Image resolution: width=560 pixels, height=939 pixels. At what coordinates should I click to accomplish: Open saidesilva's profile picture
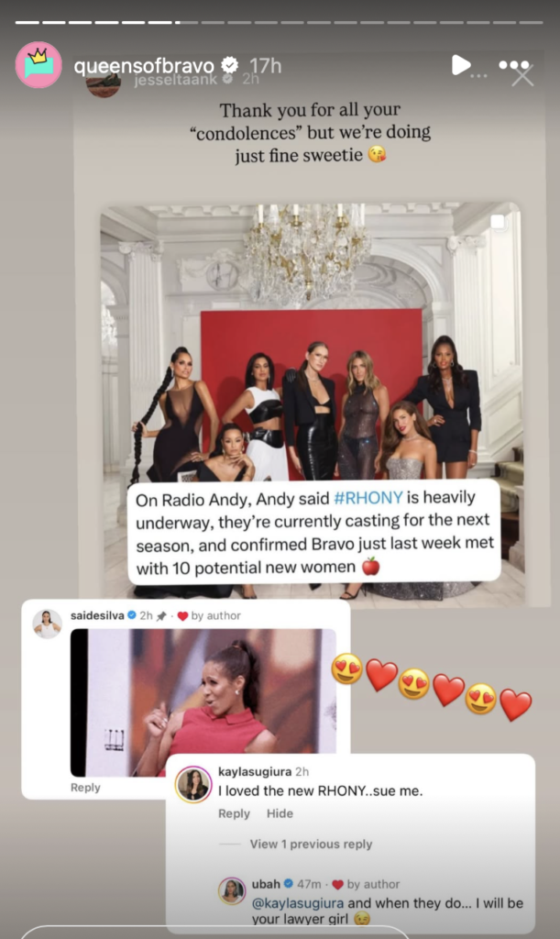click(47, 624)
